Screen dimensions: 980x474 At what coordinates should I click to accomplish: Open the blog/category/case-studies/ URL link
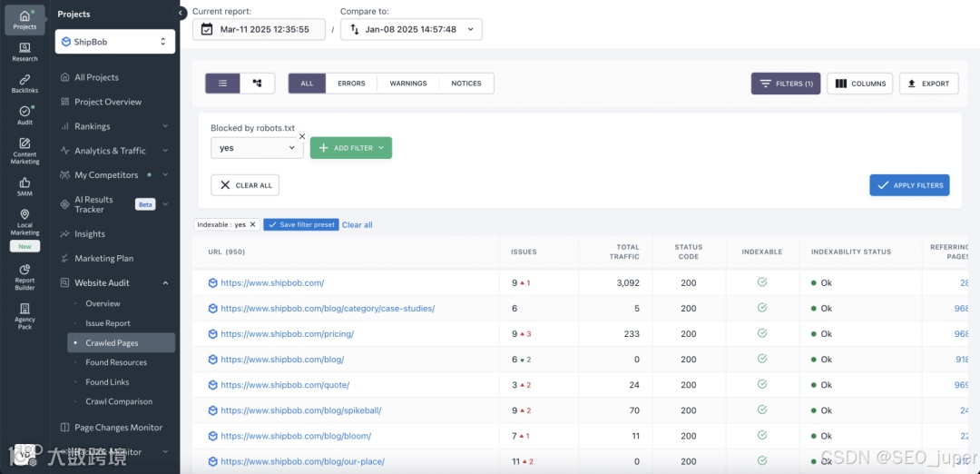pos(328,309)
